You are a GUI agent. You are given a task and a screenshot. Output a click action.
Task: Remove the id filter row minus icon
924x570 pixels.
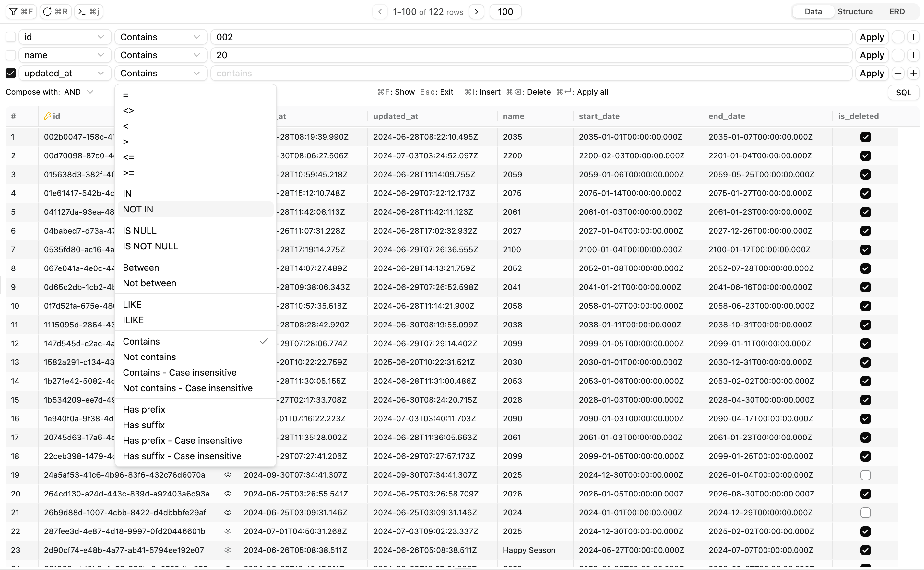898,37
